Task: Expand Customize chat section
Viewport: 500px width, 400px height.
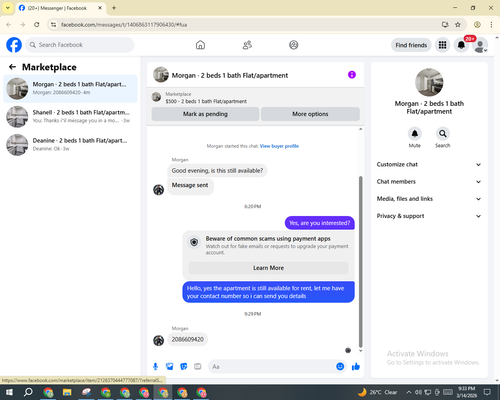Action: 429,164
